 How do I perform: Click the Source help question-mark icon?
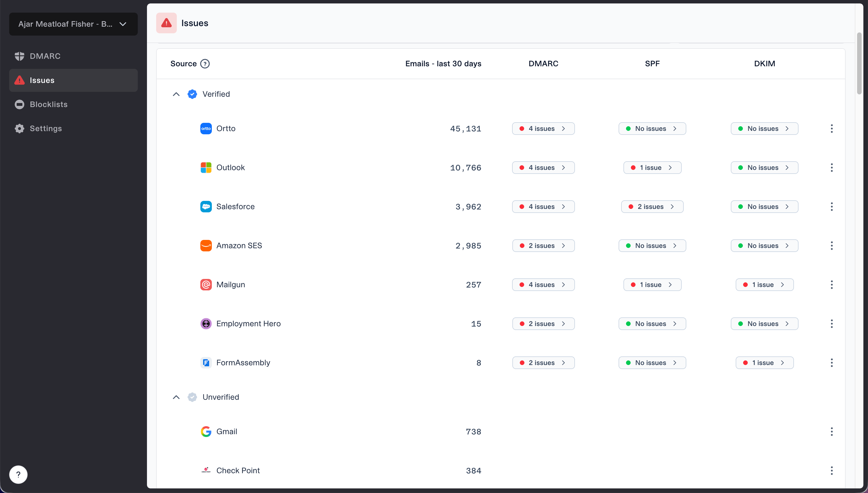205,64
